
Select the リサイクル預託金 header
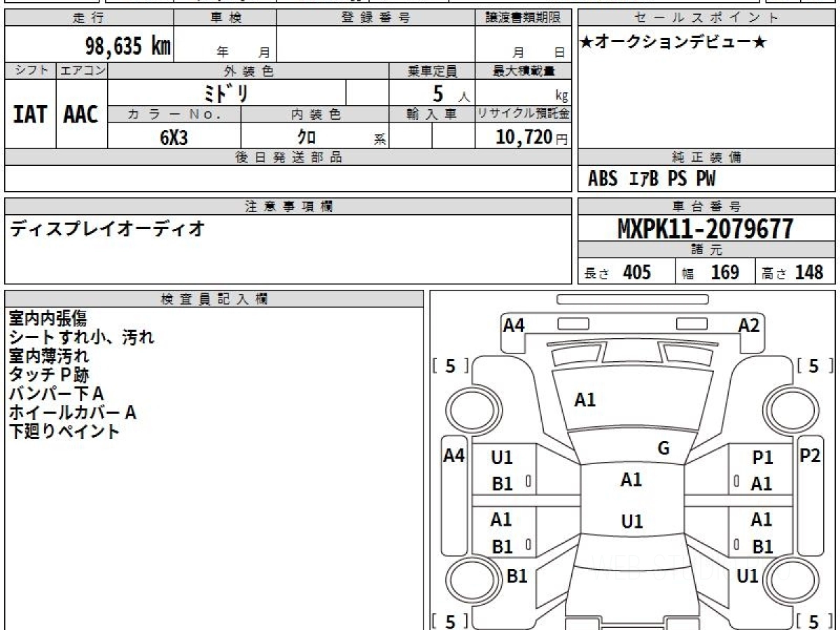(x=523, y=115)
